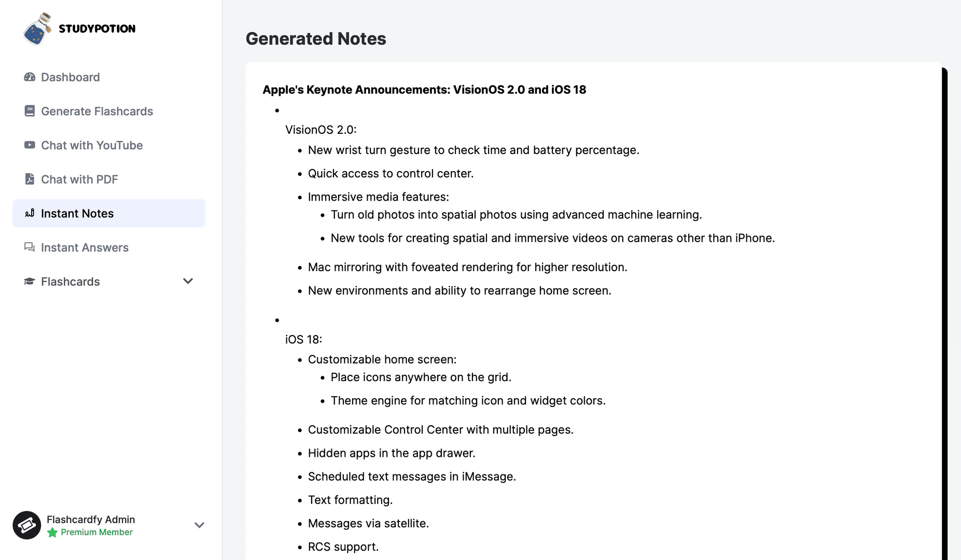
Task: Expand the Flashcards section chevron
Action: pos(188,281)
